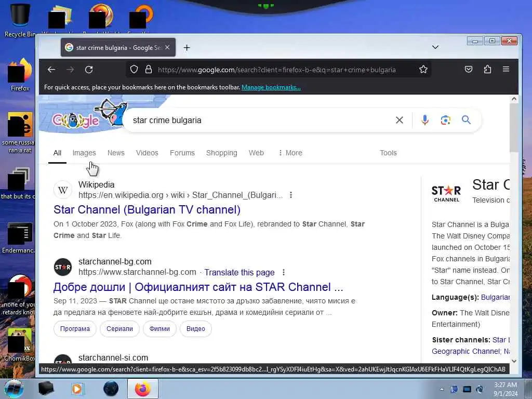Switch to the Forums results tab
The image size is (532, 399).
pos(182,153)
